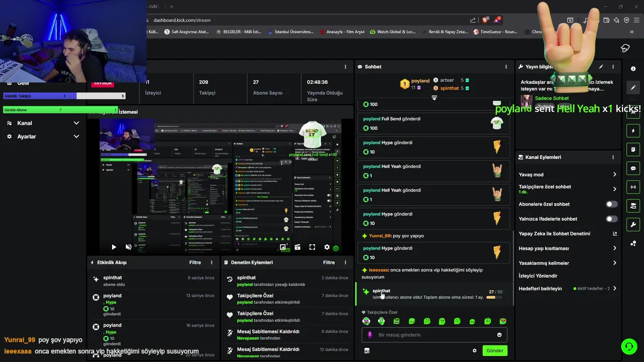The width and height of the screenshot is (644, 362).
Task: Toggle wrench channel actions widget in sidebar
Action: click(633, 224)
